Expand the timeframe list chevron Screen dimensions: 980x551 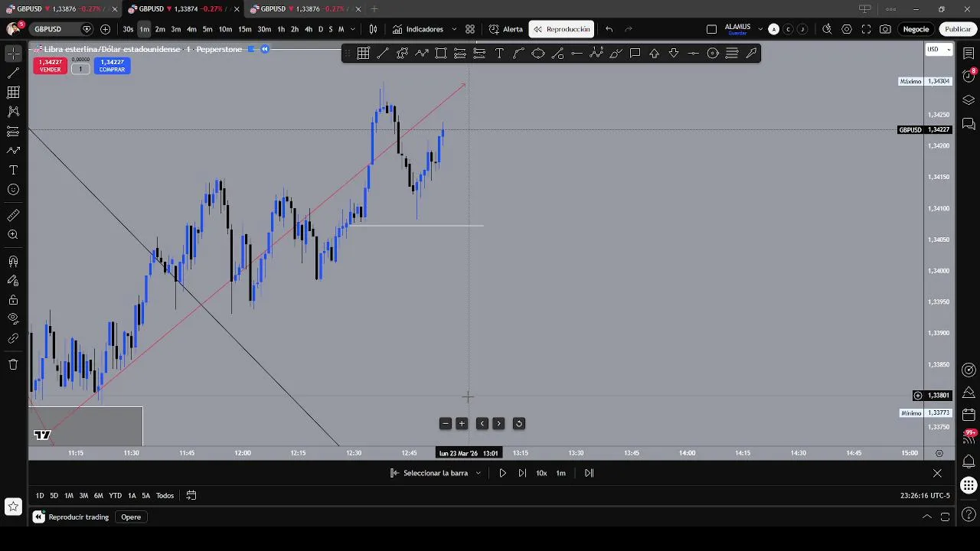(352, 29)
